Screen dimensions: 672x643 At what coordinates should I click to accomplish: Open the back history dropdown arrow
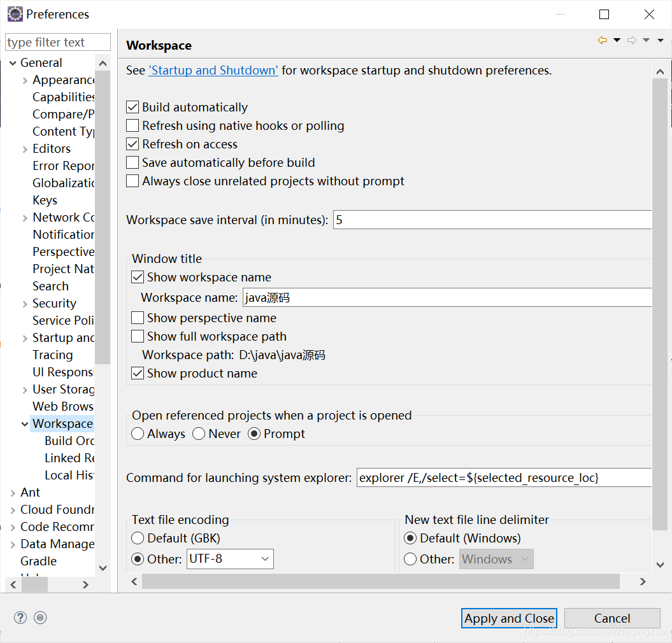point(617,40)
